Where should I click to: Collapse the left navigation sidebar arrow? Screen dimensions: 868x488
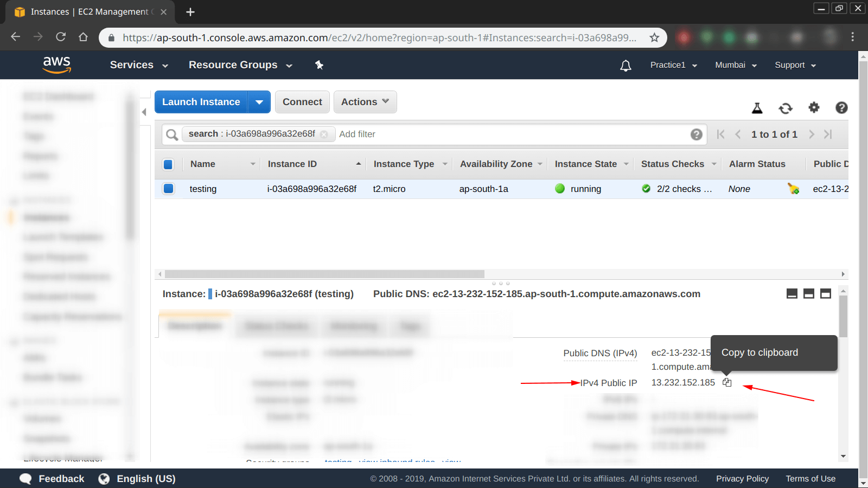pyautogui.click(x=144, y=112)
